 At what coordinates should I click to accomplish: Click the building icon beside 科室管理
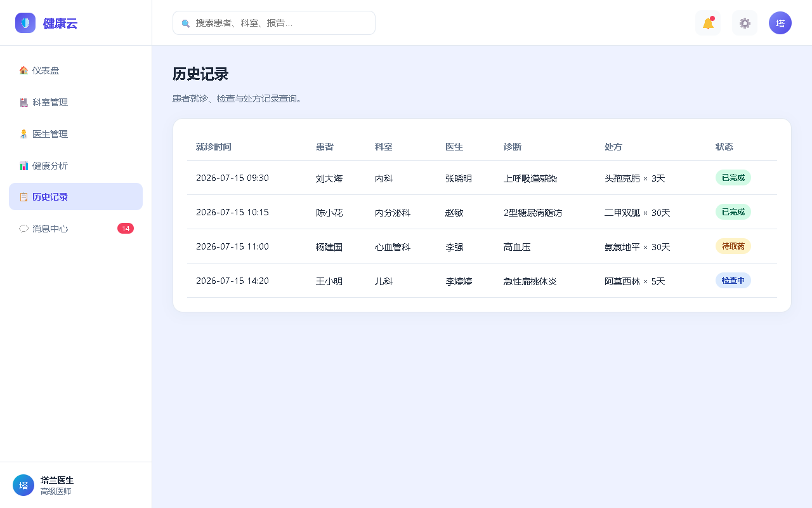coord(23,102)
